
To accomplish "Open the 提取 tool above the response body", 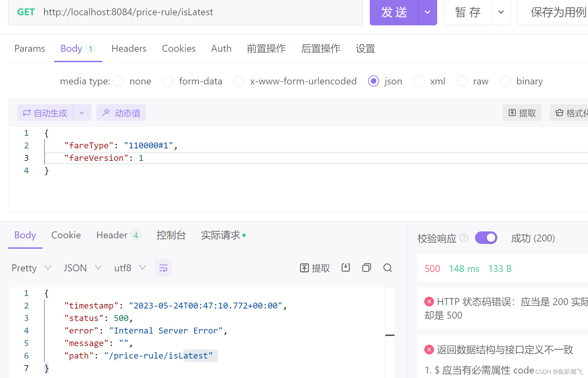I will click(x=314, y=268).
